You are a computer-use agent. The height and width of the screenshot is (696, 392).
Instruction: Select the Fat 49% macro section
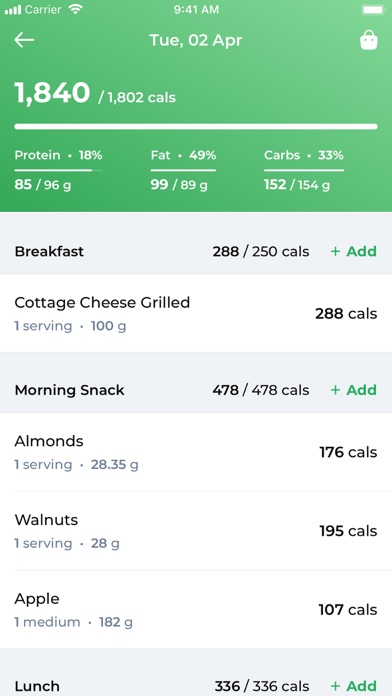[x=183, y=170]
